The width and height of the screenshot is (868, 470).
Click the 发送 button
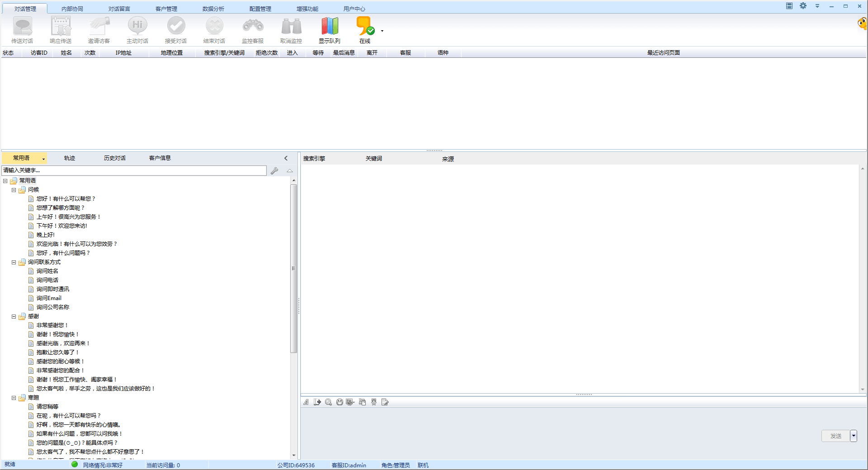coord(835,436)
